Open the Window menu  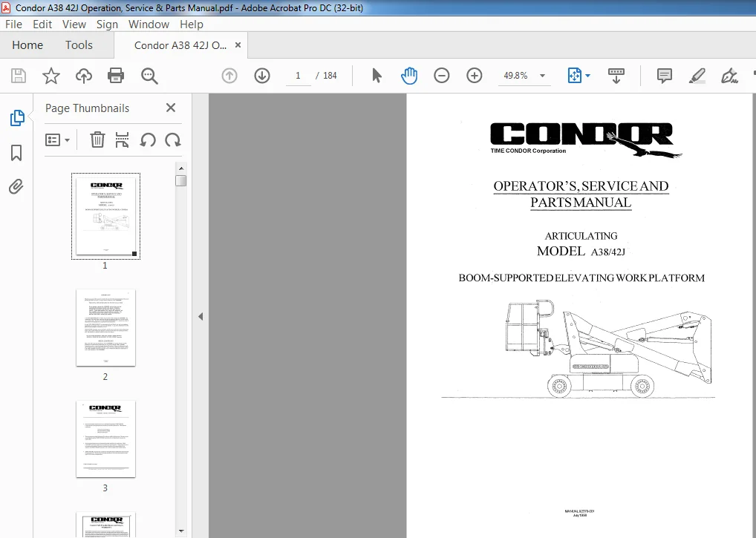tap(149, 24)
